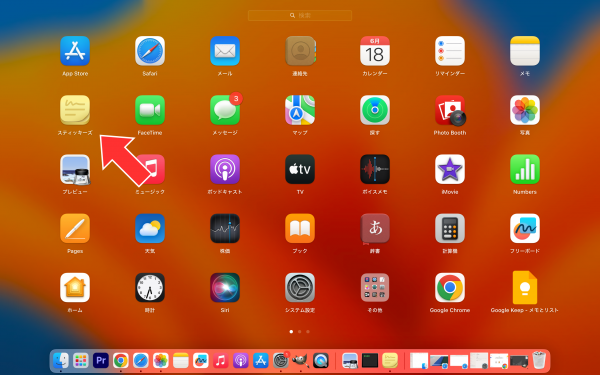Click the Launchpad icon in the Dock
The height and width of the screenshot is (375, 600).
pos(81,360)
